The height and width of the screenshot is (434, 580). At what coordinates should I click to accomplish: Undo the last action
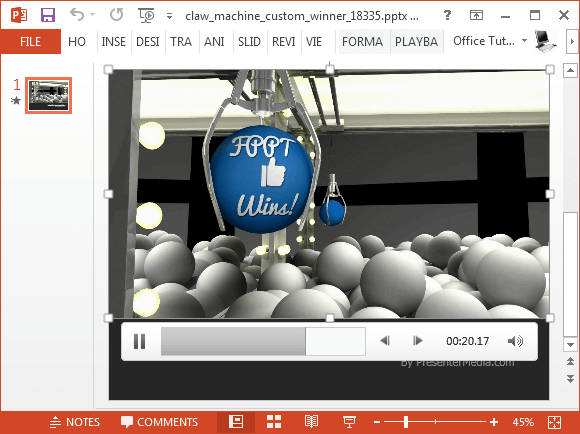click(77, 15)
